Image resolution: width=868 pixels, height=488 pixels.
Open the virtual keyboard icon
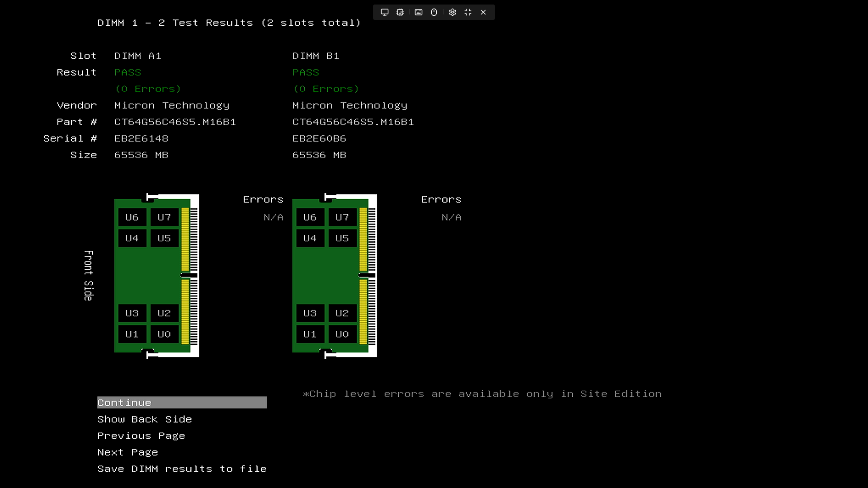419,12
